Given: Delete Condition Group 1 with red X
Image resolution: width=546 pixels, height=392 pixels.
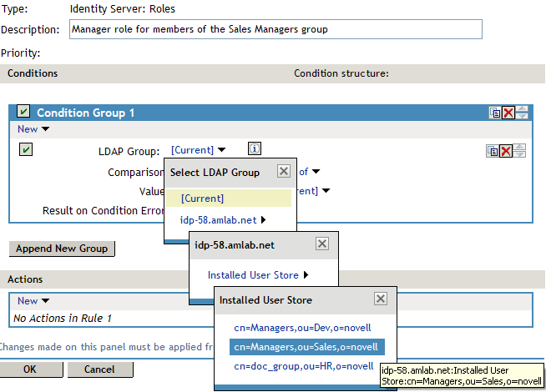Looking at the screenshot, I should coord(508,113).
